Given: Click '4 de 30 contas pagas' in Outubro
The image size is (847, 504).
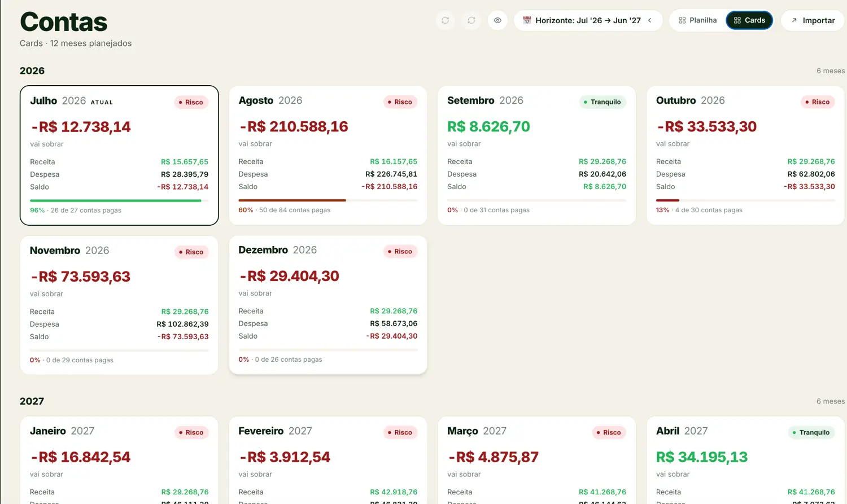Looking at the screenshot, I should [x=709, y=210].
